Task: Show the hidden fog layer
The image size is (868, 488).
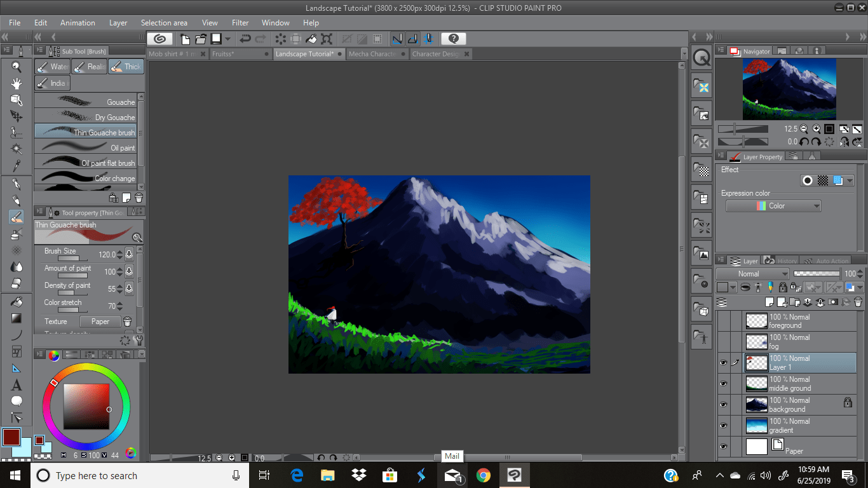Action: pos(723,342)
